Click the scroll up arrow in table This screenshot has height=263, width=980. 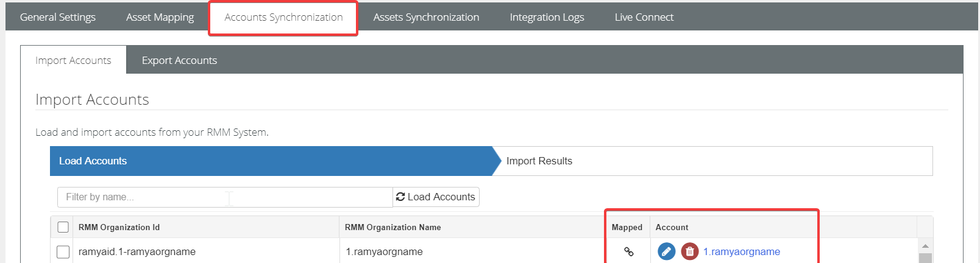925,246
